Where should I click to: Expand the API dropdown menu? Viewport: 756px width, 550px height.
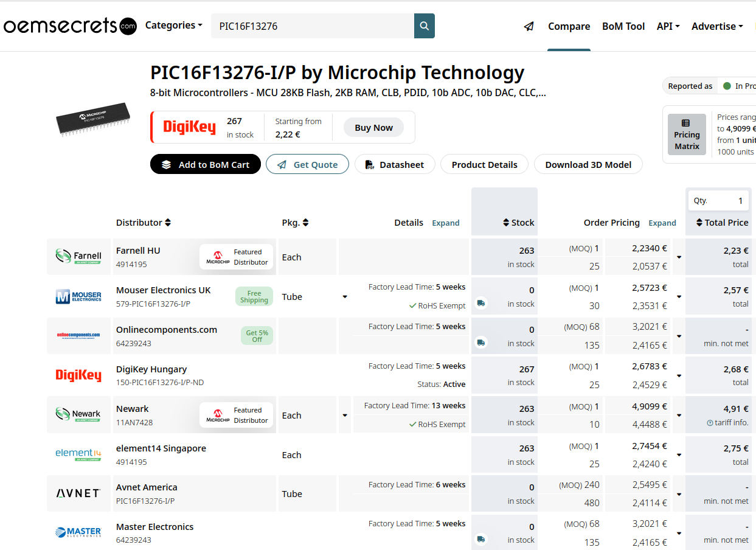(x=668, y=26)
